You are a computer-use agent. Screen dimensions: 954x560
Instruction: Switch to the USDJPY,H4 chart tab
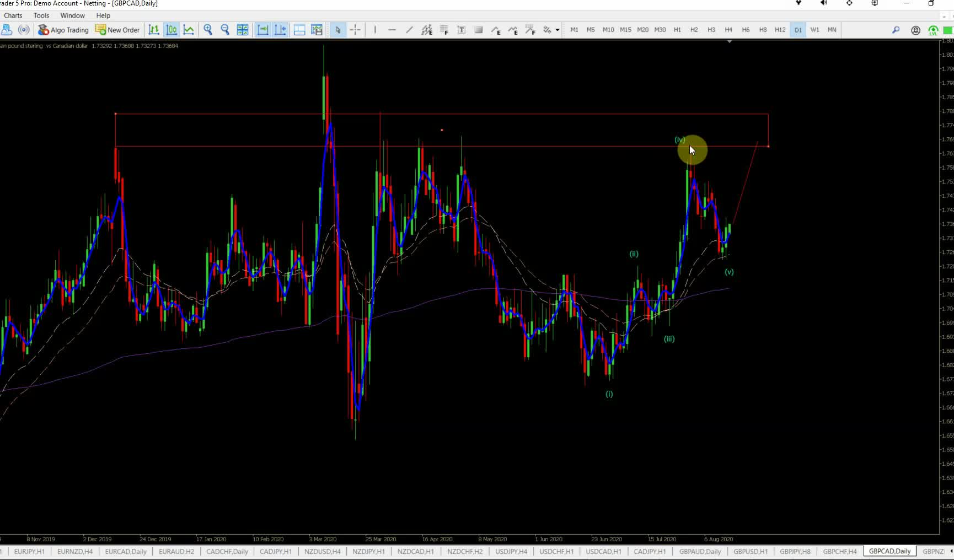coord(511,551)
